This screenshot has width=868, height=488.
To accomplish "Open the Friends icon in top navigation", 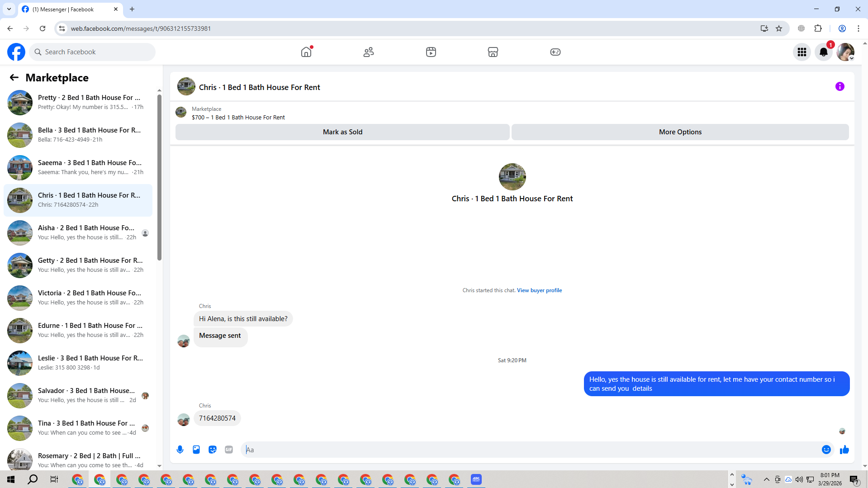I will [x=369, y=52].
